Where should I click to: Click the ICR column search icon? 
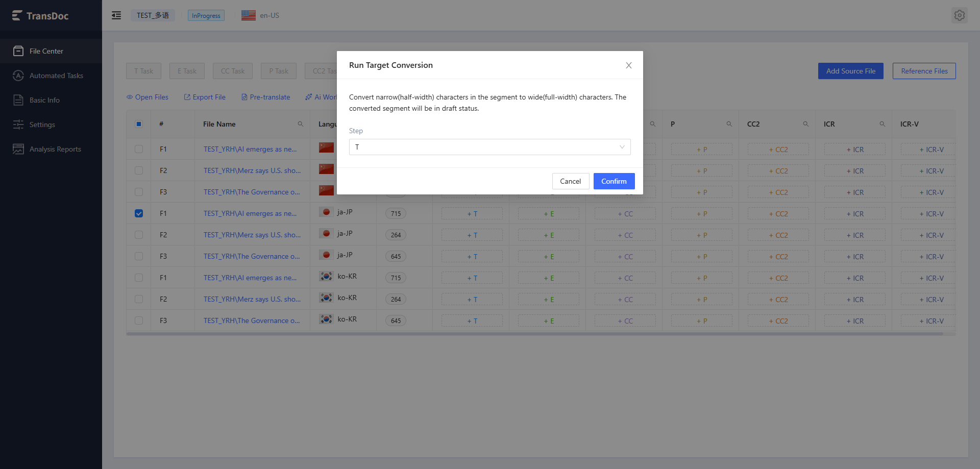883,124
